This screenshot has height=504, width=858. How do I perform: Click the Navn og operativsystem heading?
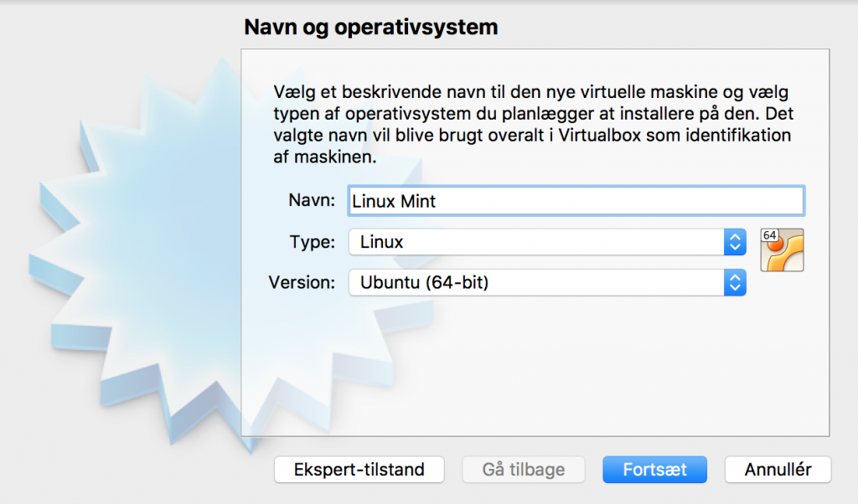click(x=370, y=28)
